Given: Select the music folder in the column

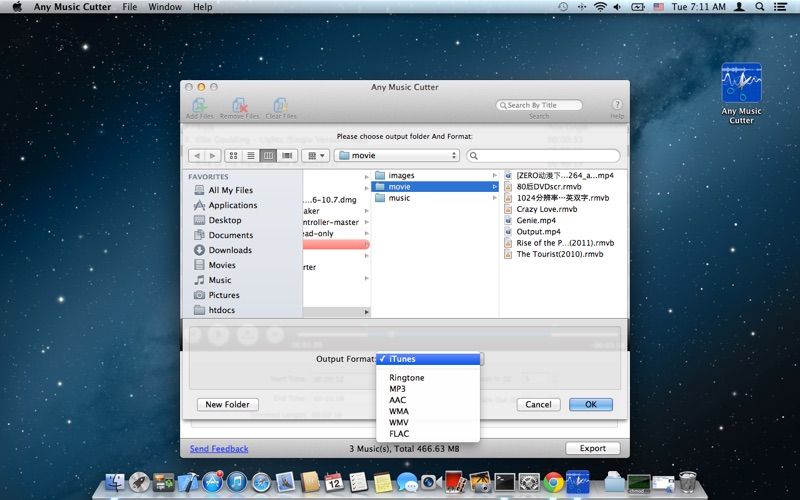Looking at the screenshot, I should point(435,198).
